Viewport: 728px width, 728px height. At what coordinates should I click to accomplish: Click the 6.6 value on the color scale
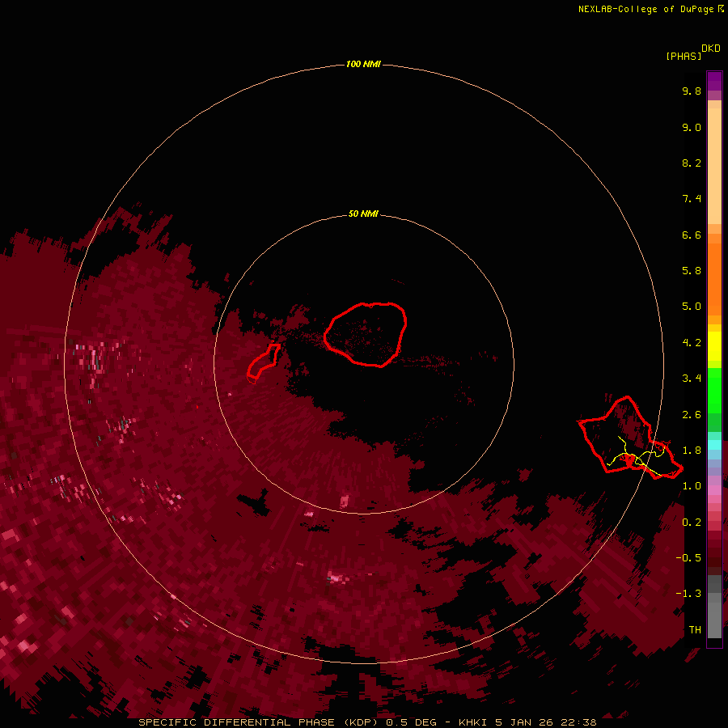[x=692, y=235]
